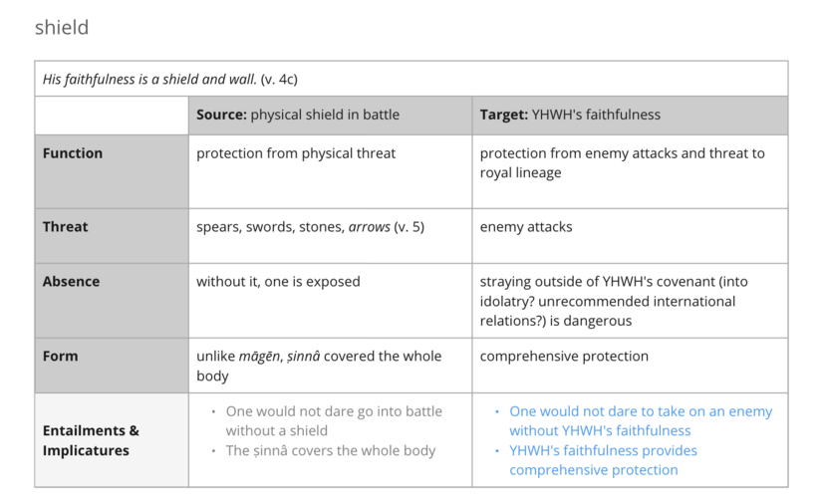Viewport: 822px width, 504px height.
Task: Click the 'without it, one is exposed' cell
Action: click(278, 282)
